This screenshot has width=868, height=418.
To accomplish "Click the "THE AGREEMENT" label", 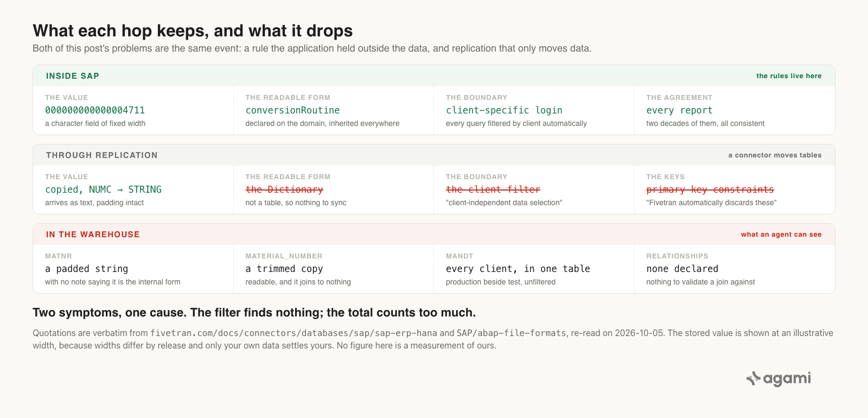I will 679,98.
